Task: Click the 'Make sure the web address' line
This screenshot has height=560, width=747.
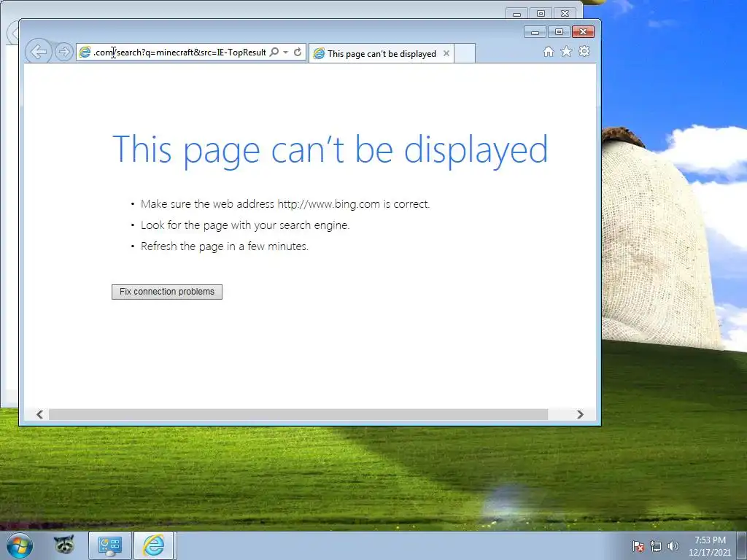Action: (285, 204)
